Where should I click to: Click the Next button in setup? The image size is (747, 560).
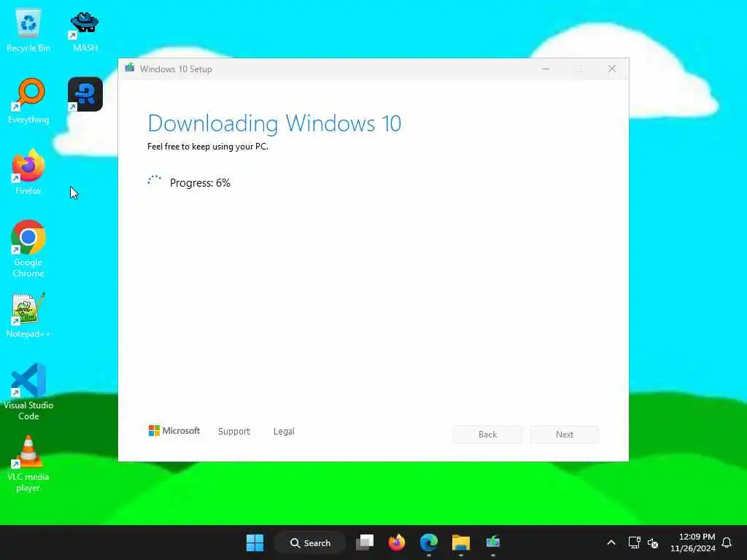565,435
